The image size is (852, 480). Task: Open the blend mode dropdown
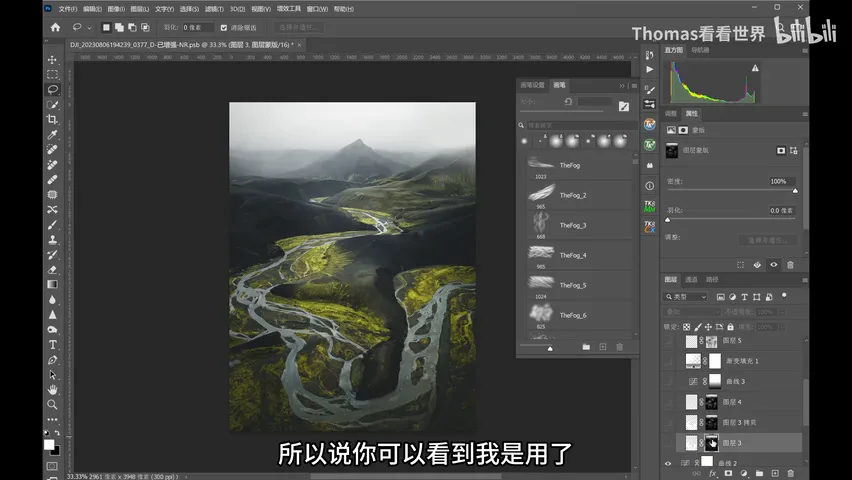pos(692,312)
